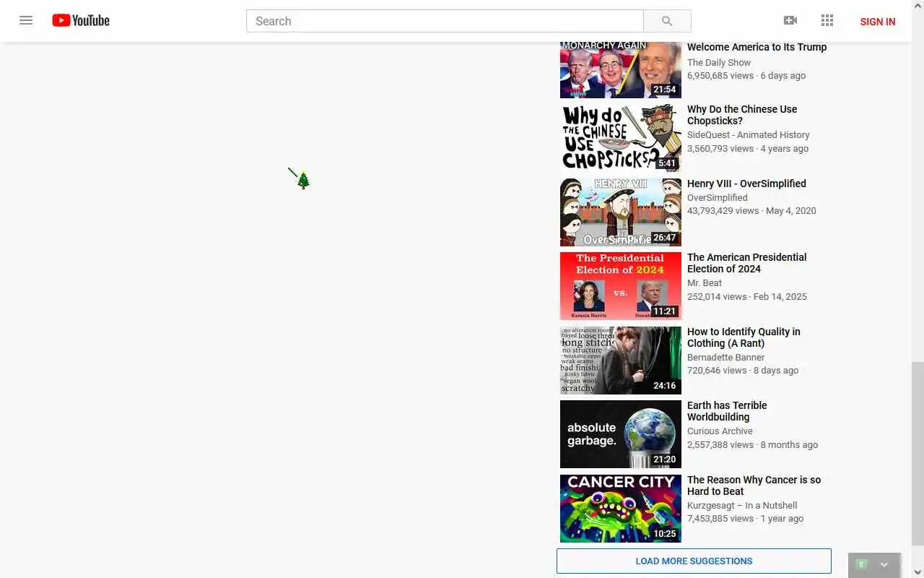924x578 pixels.
Task: Go to the YouTube home logo
Action: click(81, 20)
